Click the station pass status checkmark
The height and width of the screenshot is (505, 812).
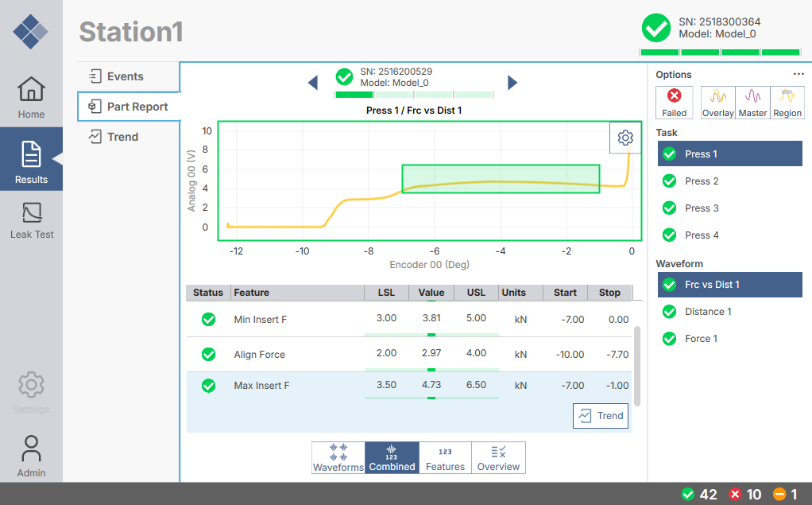click(x=656, y=28)
